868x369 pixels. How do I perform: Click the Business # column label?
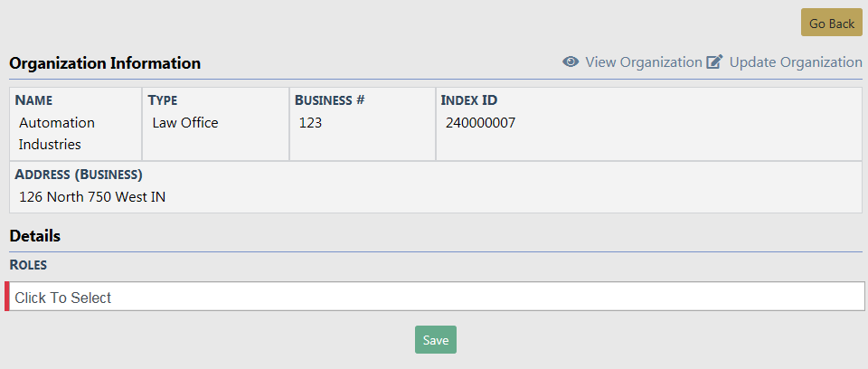[329, 100]
